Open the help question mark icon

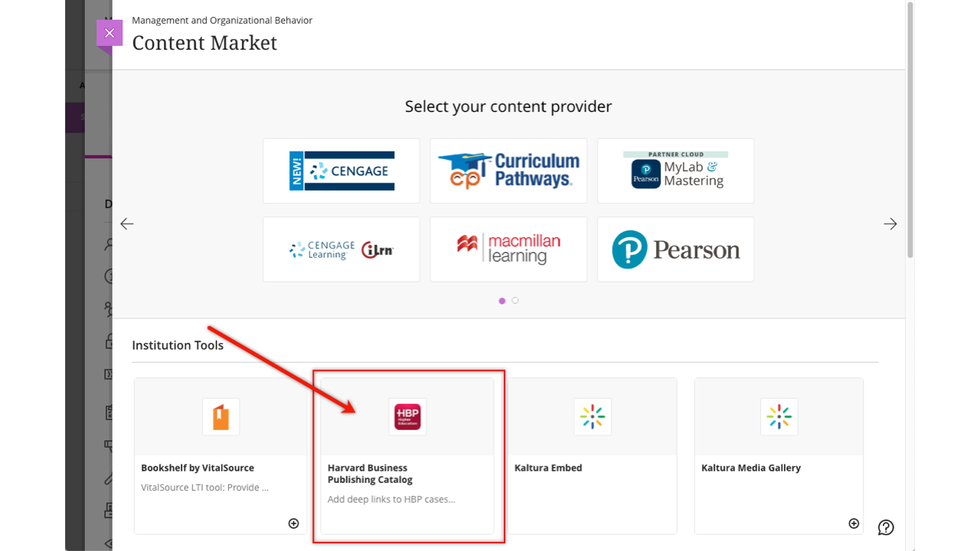886,527
